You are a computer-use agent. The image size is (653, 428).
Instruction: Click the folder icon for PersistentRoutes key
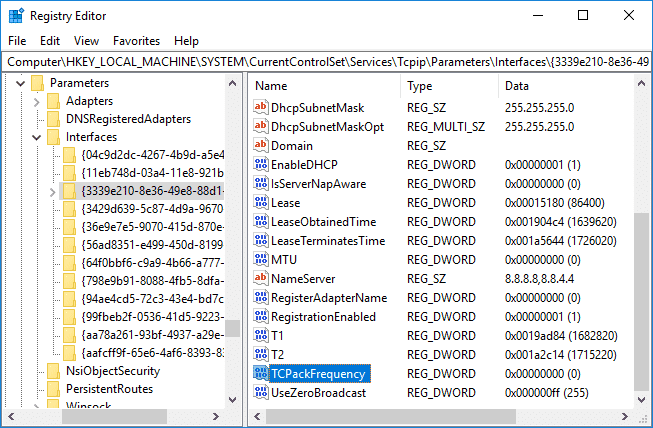54,390
